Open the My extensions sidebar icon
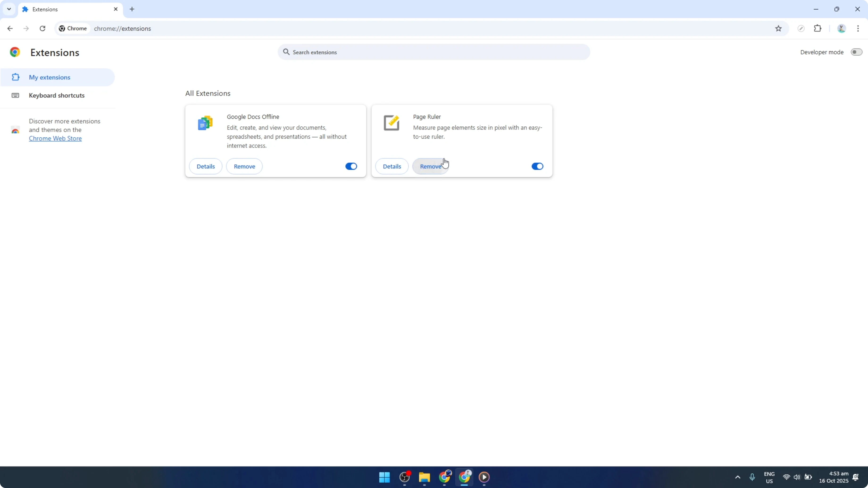Viewport: 868px width, 488px height. [15, 77]
